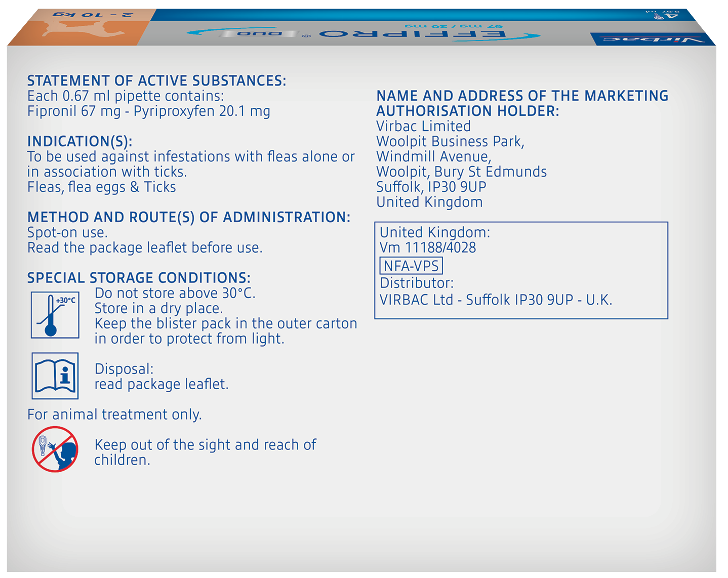
Task: Click the 'For animal treatment only' text
Action: point(114,415)
